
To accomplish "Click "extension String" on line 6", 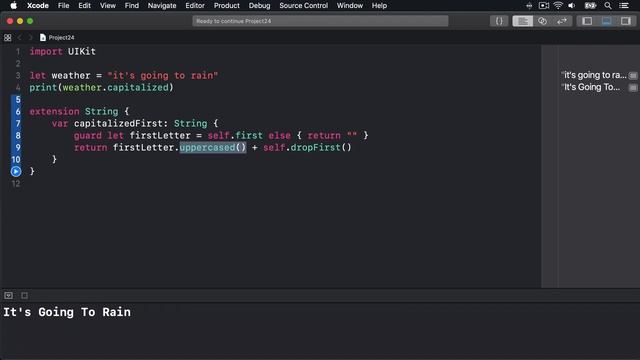I will (x=73, y=111).
